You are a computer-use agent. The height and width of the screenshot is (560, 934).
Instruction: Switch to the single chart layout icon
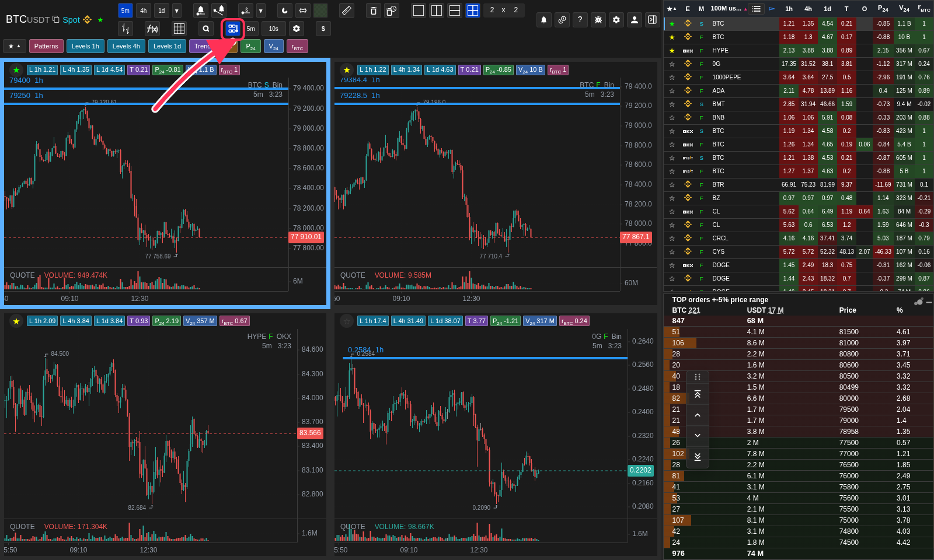(x=419, y=10)
